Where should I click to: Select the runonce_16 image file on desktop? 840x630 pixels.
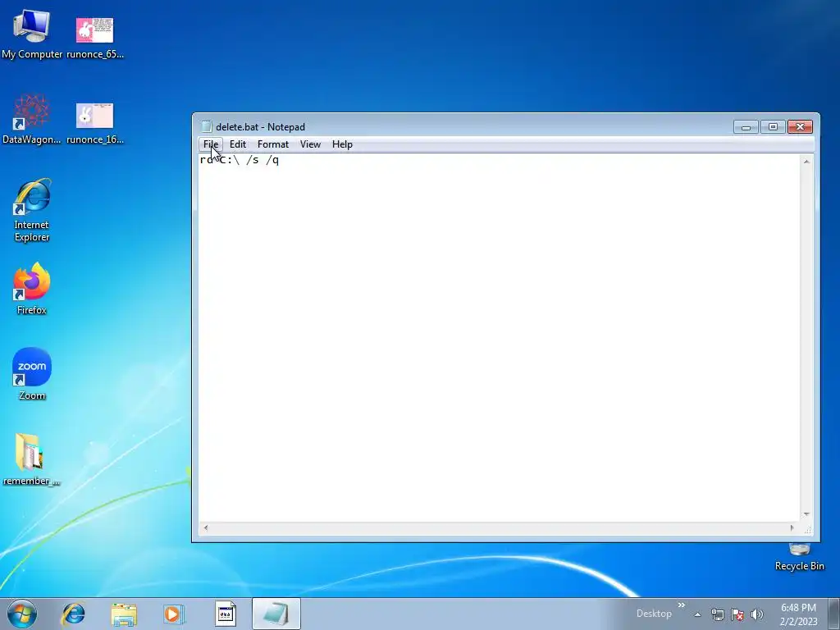(x=95, y=123)
